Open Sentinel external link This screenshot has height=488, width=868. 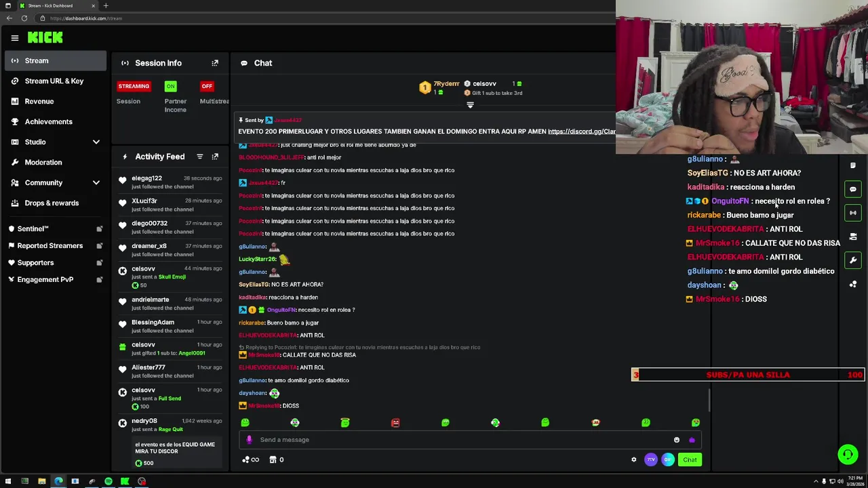point(56,228)
